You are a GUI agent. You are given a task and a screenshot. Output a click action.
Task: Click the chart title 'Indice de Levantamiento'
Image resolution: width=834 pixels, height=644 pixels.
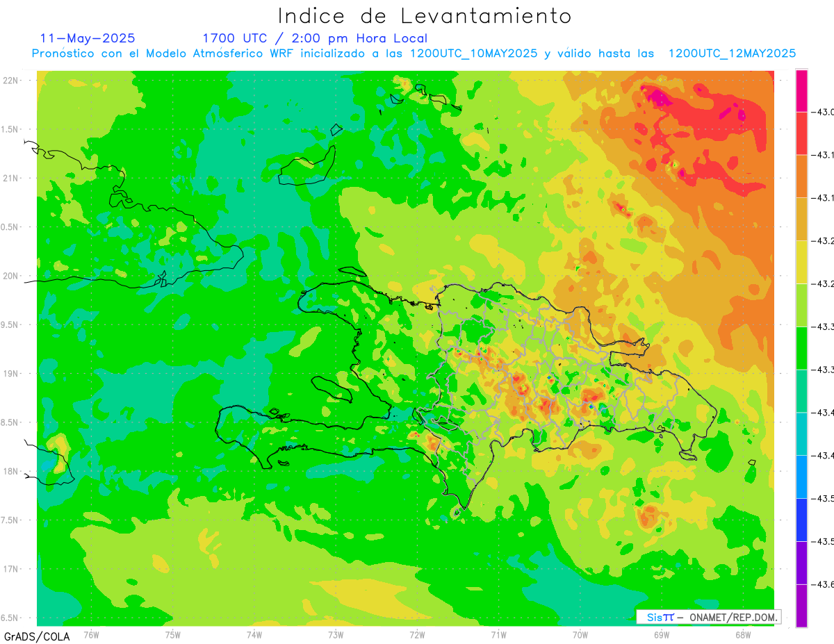(425, 16)
